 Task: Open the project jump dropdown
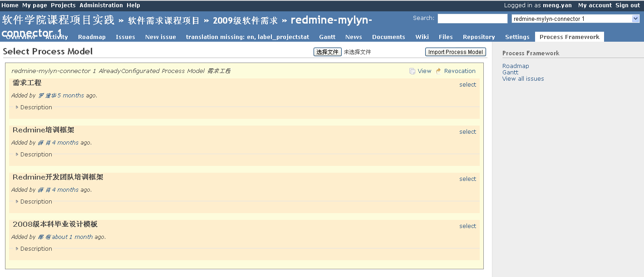pos(575,19)
